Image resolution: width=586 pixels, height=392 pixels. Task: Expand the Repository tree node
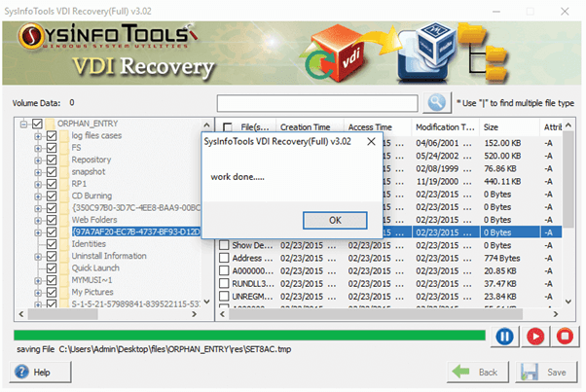38,160
